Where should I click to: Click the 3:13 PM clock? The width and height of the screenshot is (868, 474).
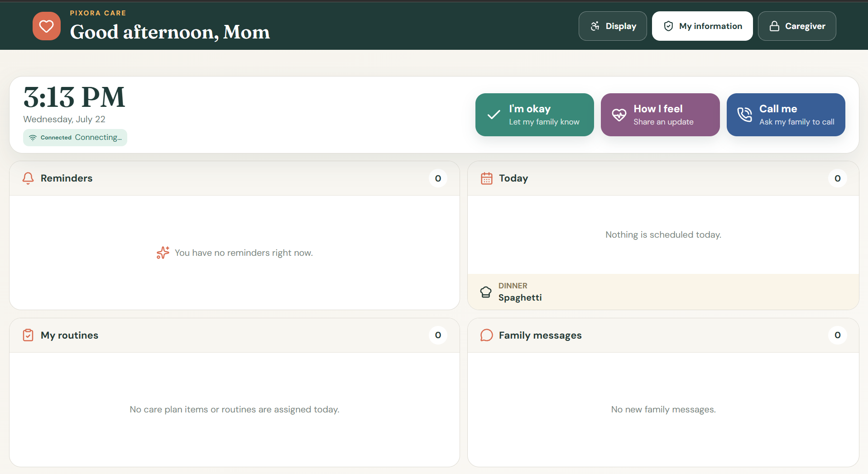[x=74, y=97]
